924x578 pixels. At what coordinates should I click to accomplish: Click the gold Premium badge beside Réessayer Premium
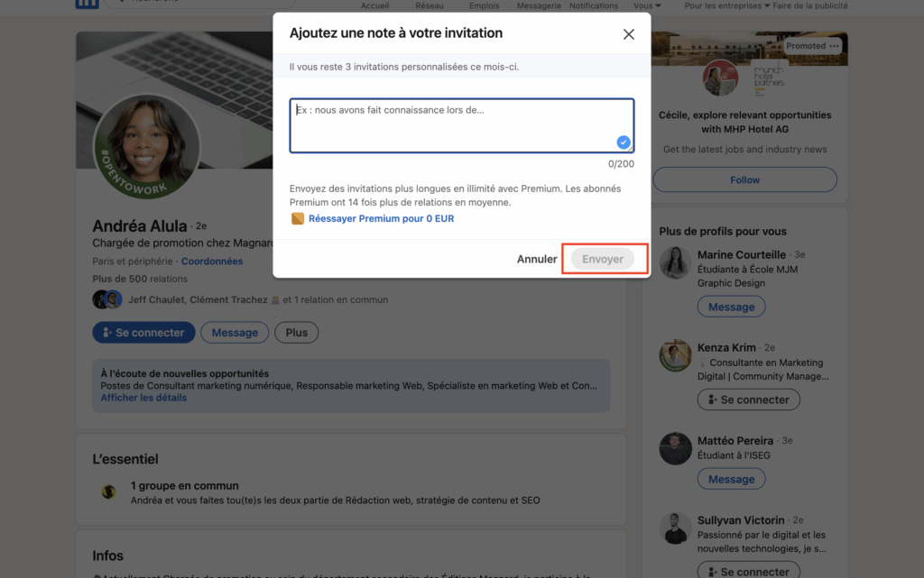(299, 218)
